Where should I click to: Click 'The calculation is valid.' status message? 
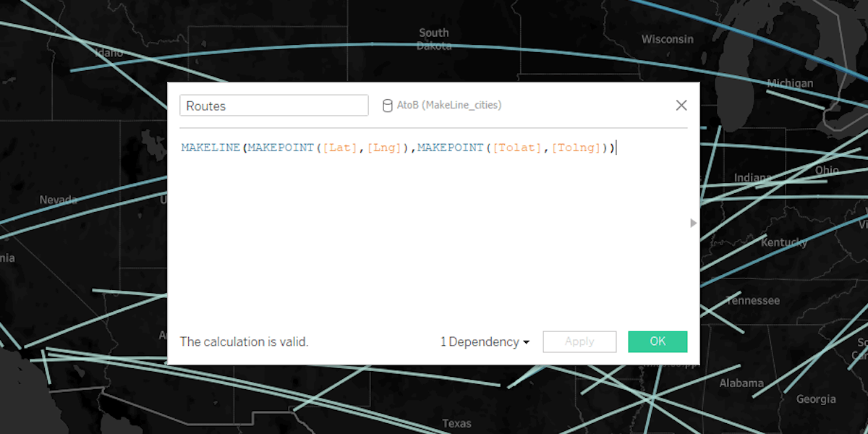pos(244,341)
